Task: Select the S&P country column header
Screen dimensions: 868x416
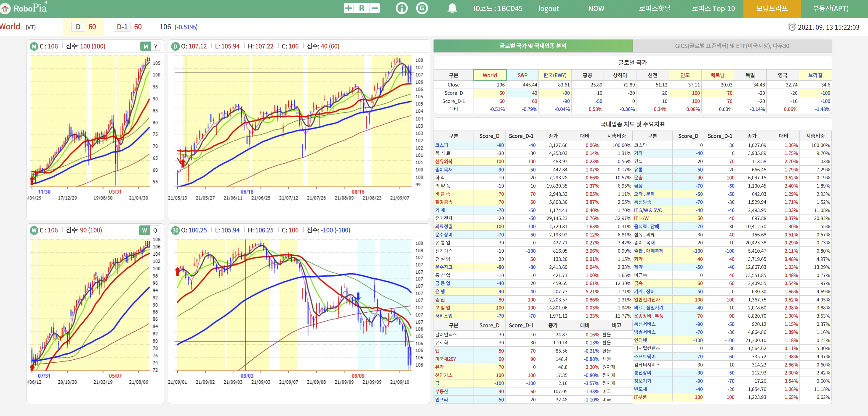Action: point(522,75)
